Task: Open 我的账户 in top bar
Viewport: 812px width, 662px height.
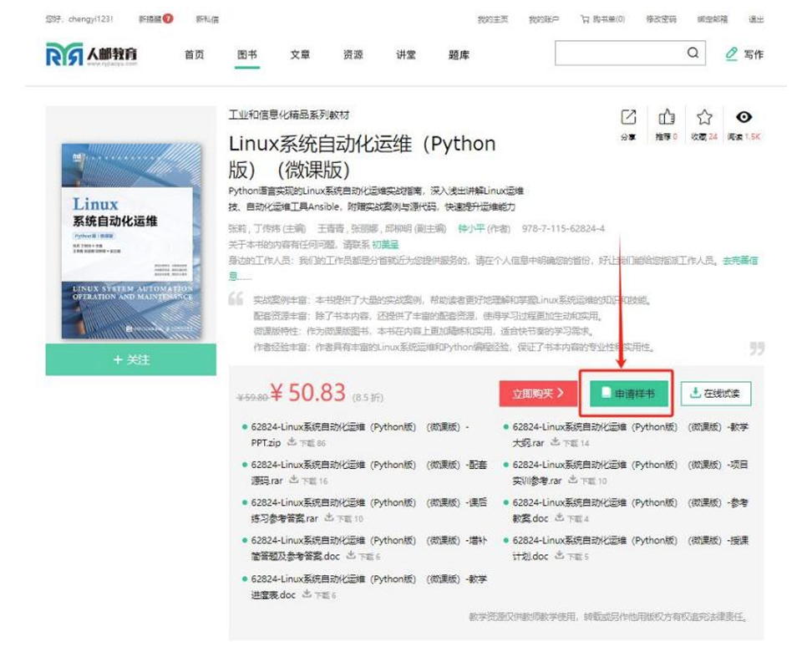Action: click(544, 19)
